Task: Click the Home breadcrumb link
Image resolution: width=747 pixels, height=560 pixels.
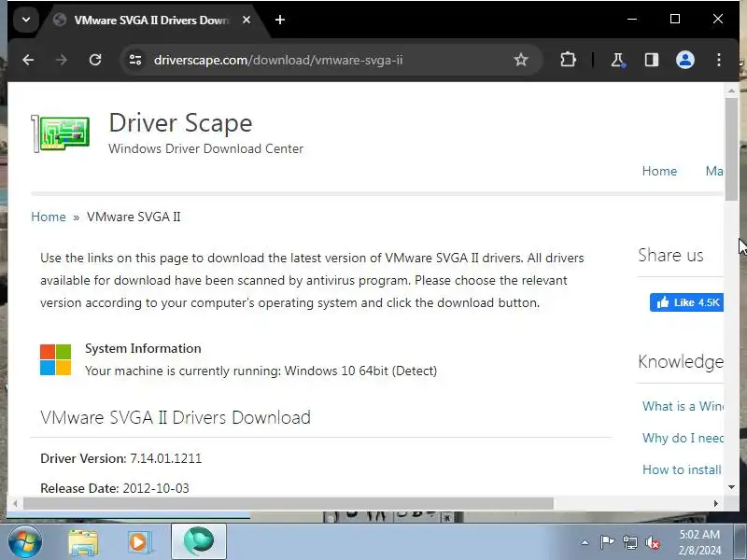Action: coord(49,217)
